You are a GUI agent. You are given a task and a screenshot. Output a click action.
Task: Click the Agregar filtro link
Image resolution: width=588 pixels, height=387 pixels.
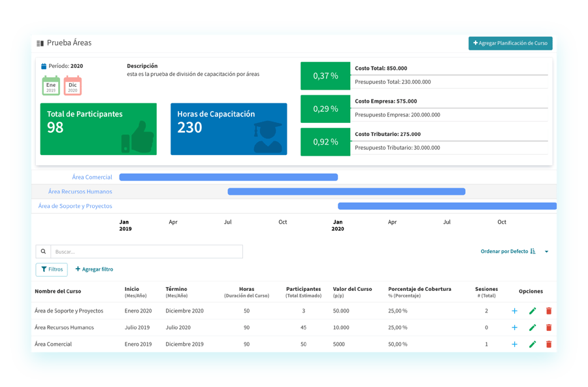coord(94,269)
